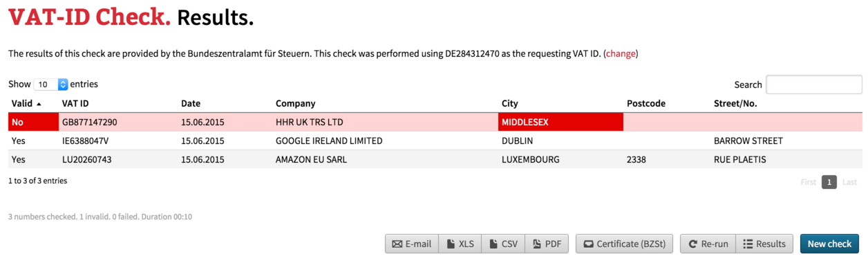Image resolution: width=868 pixels, height=261 pixels.
Task: Start a New check
Action: pyautogui.click(x=829, y=244)
